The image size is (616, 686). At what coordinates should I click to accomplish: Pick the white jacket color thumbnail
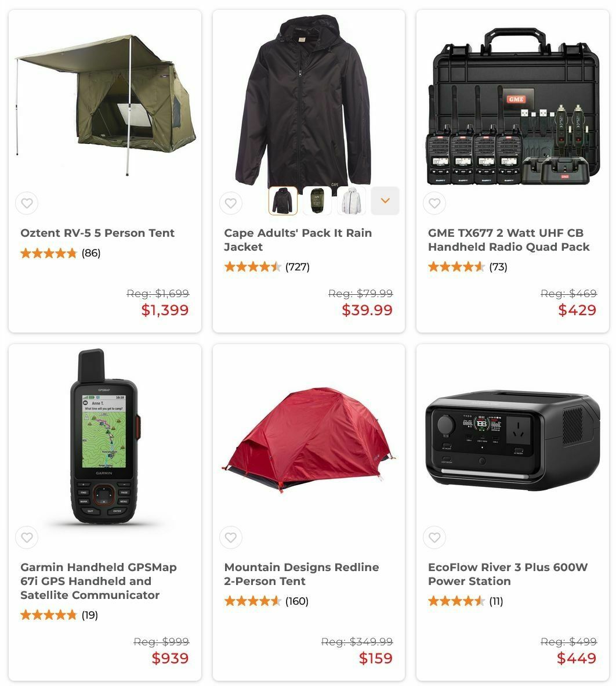click(x=352, y=201)
